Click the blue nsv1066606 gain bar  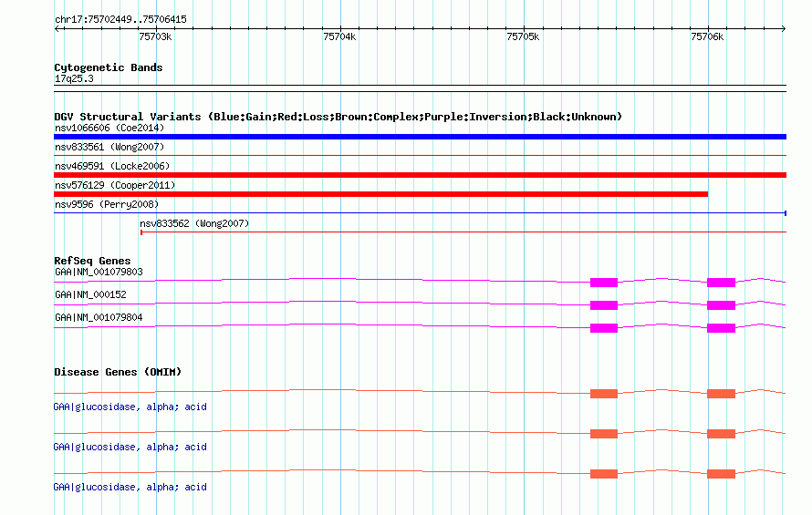pos(420,137)
